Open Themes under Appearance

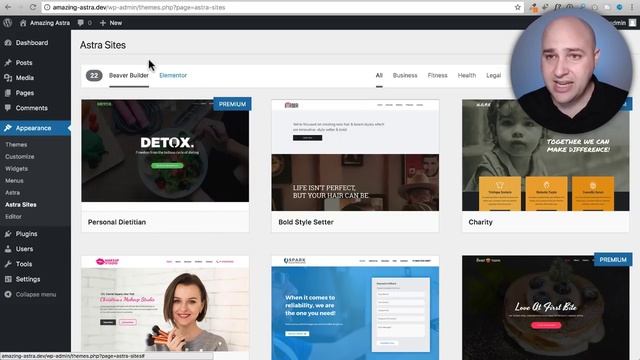(x=16, y=144)
